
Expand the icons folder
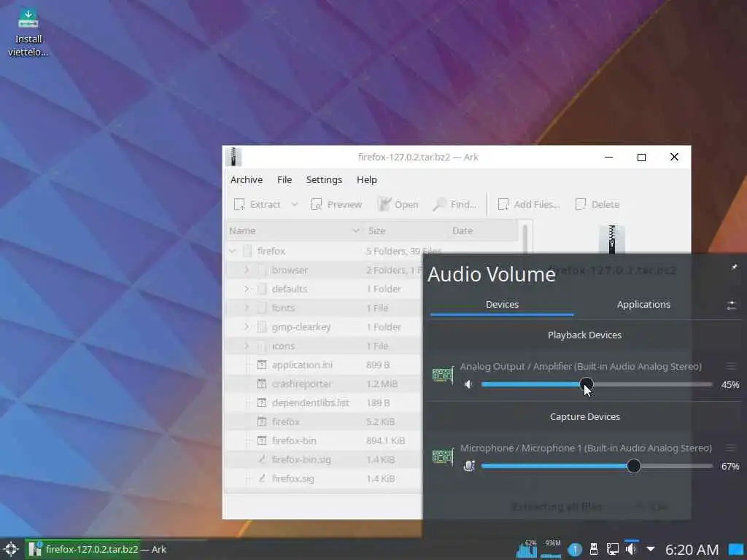point(247,346)
